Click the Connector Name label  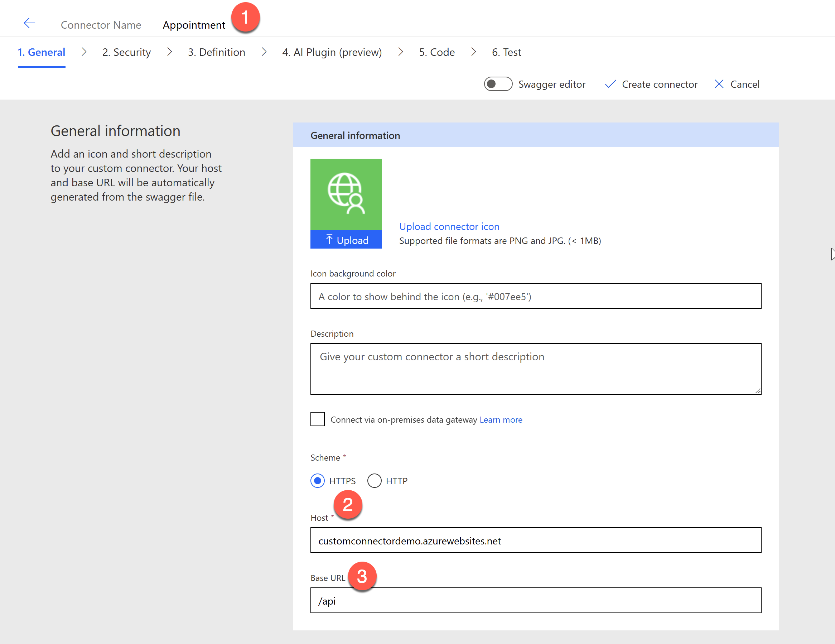click(101, 25)
